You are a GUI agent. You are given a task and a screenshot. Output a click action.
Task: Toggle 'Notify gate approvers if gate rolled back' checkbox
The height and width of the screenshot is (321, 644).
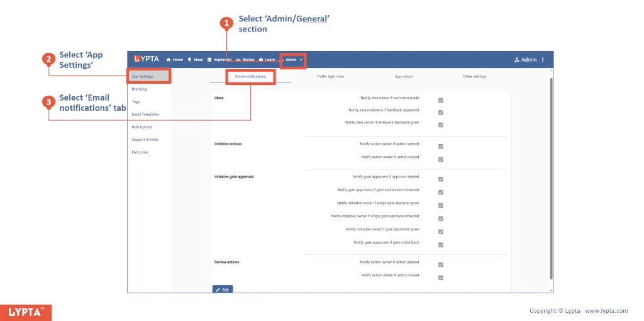(441, 245)
